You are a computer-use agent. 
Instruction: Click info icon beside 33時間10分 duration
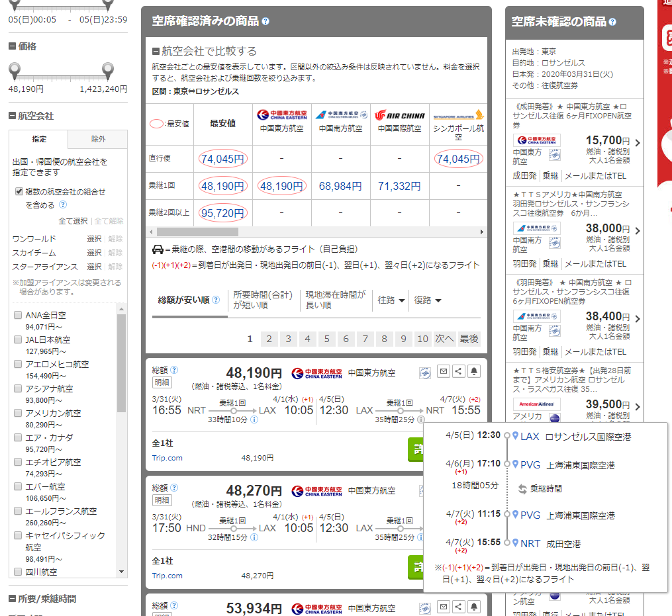pyautogui.click(x=254, y=419)
